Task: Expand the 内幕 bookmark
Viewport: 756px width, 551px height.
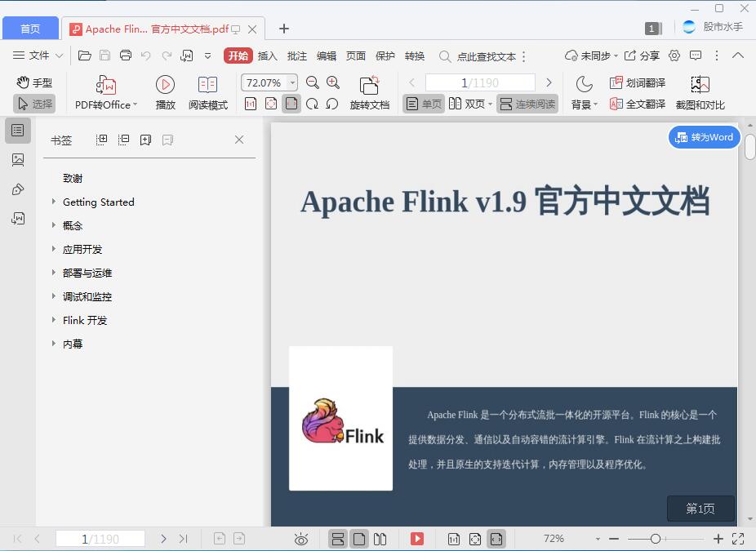Action: pyautogui.click(x=54, y=343)
